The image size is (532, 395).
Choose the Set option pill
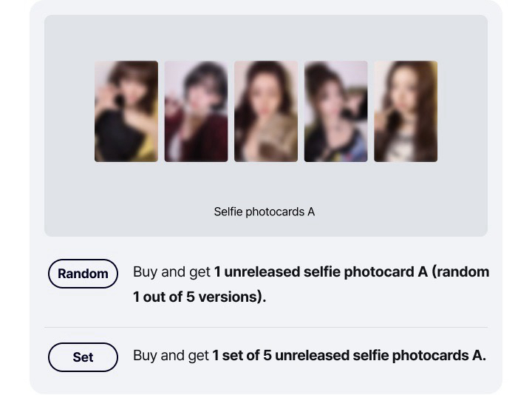click(x=83, y=357)
